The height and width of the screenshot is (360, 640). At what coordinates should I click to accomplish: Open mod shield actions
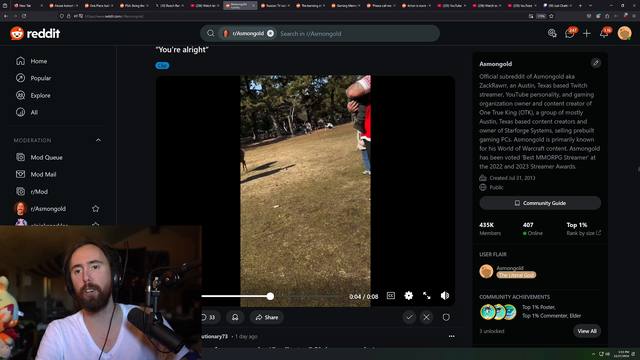click(446, 317)
